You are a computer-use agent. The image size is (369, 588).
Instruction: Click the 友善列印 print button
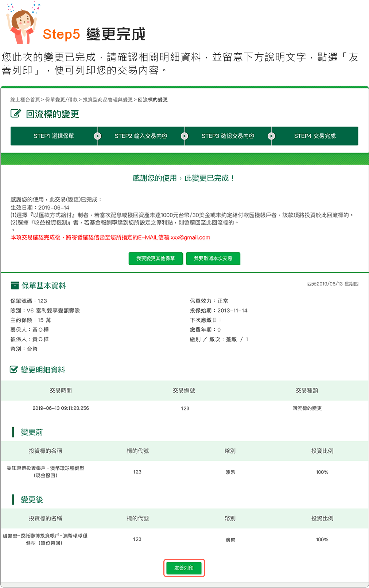pos(184,568)
